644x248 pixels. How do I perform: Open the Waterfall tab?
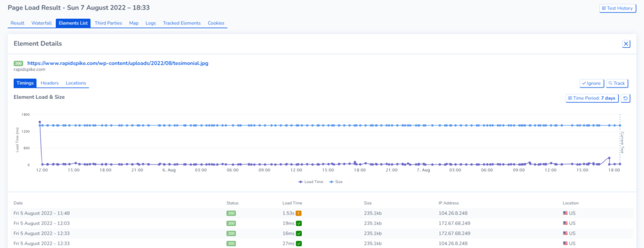tap(42, 23)
